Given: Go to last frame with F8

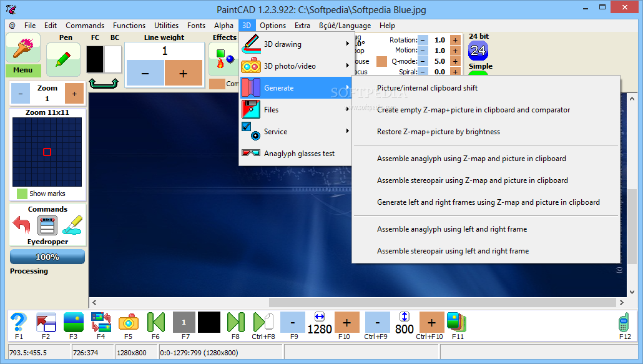Looking at the screenshot, I should point(236,322).
